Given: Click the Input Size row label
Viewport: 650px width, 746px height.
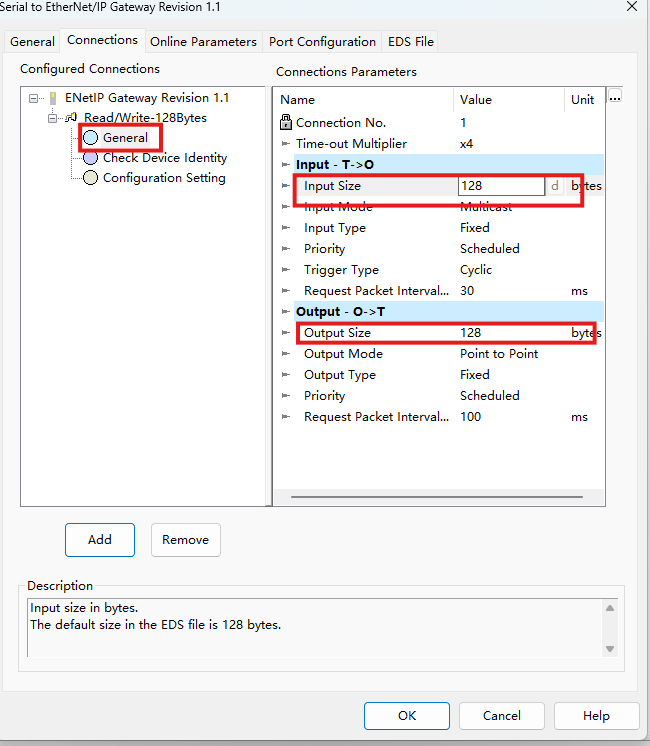Looking at the screenshot, I should click(x=332, y=186).
